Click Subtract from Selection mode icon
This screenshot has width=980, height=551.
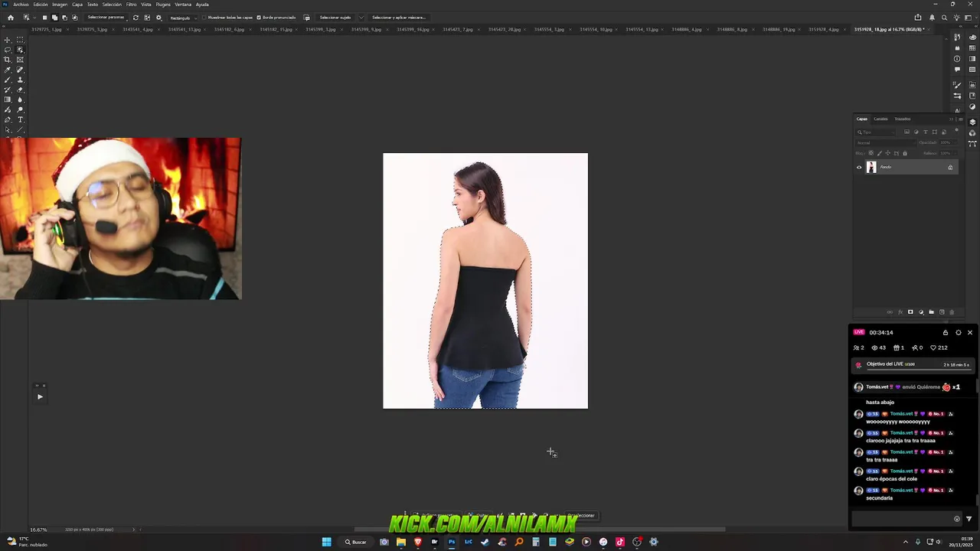(64, 18)
